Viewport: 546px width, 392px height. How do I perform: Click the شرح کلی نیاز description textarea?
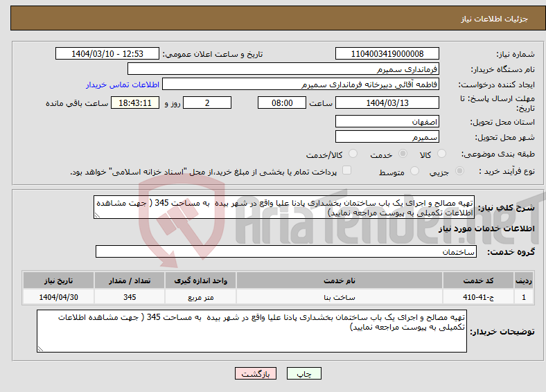point(284,207)
